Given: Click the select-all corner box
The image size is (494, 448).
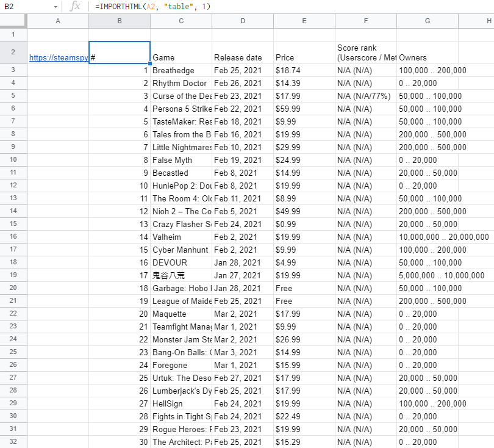Looking at the screenshot, I should (13, 21).
